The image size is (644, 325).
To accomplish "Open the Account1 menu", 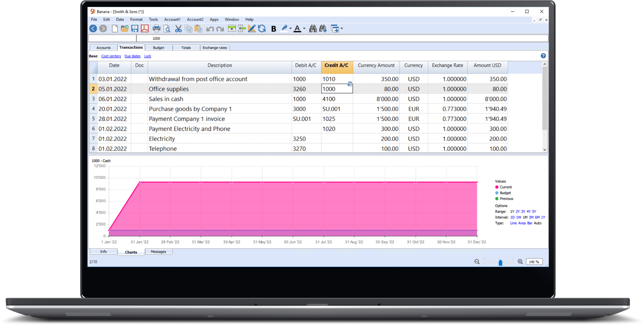I will point(172,19).
